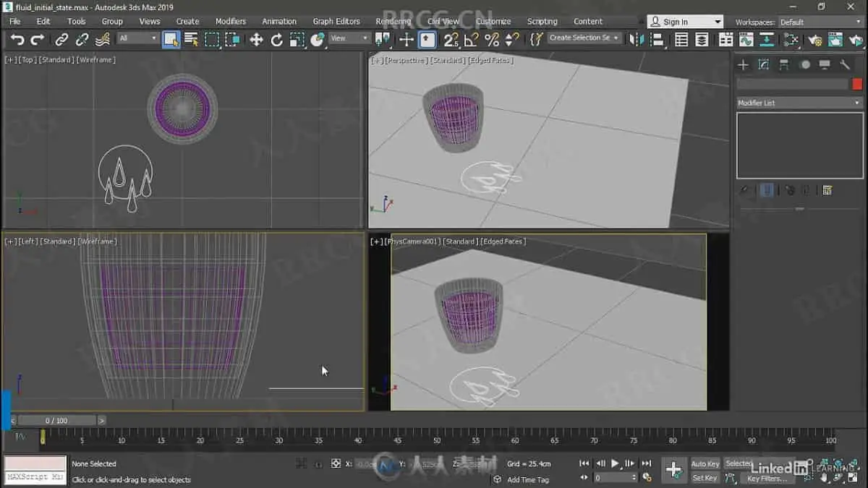Toggle the Percent Snap button
Screen dimensions: 868x488
click(x=492, y=40)
